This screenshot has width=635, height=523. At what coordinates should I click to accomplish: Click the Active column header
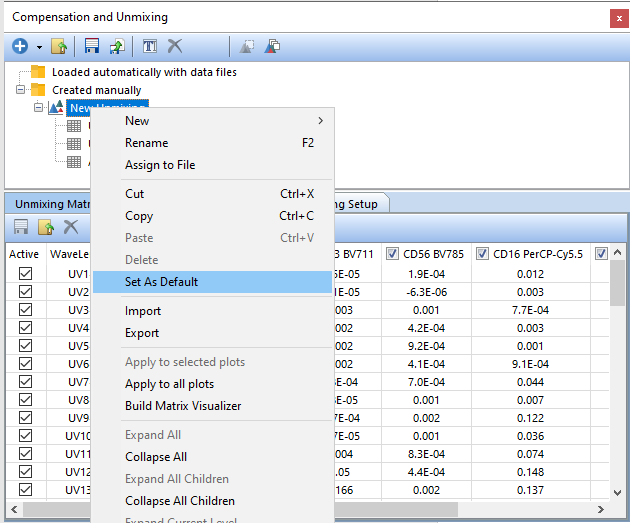[24, 254]
